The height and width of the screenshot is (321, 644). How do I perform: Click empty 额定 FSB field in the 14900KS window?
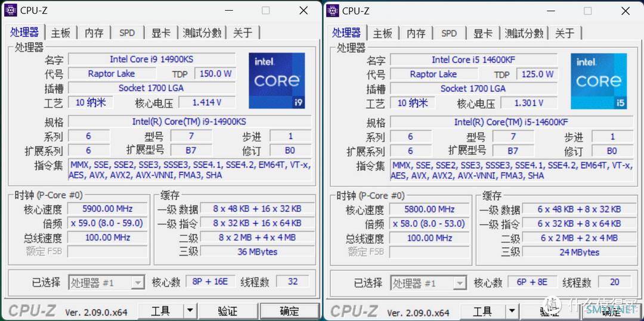click(107, 252)
